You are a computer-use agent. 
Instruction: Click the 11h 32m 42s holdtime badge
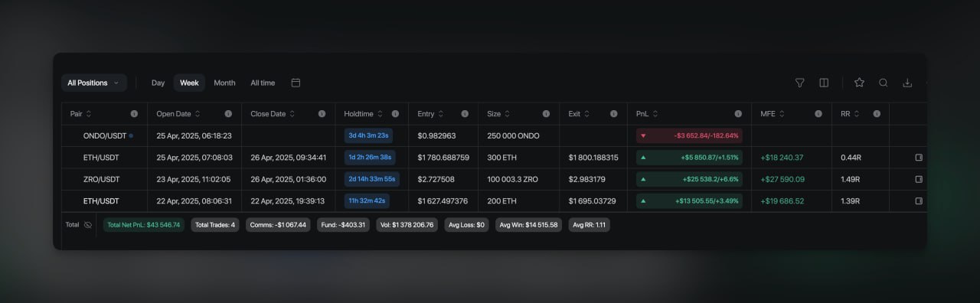(x=367, y=200)
